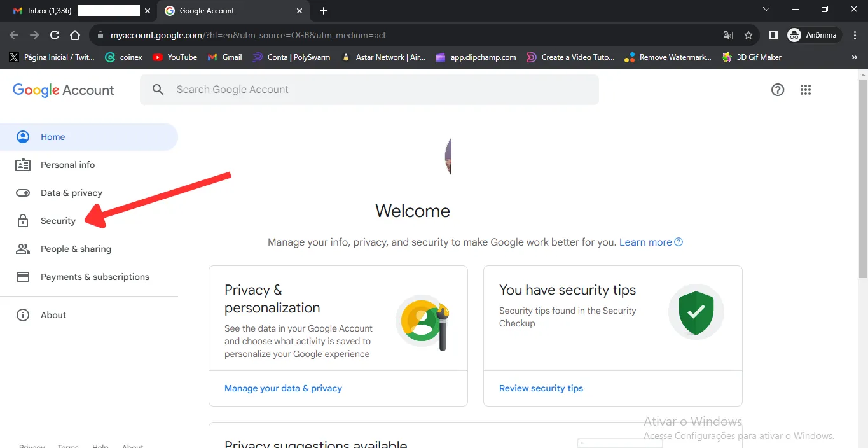
Task: Toggle the browser side panel icon
Action: coord(773,35)
